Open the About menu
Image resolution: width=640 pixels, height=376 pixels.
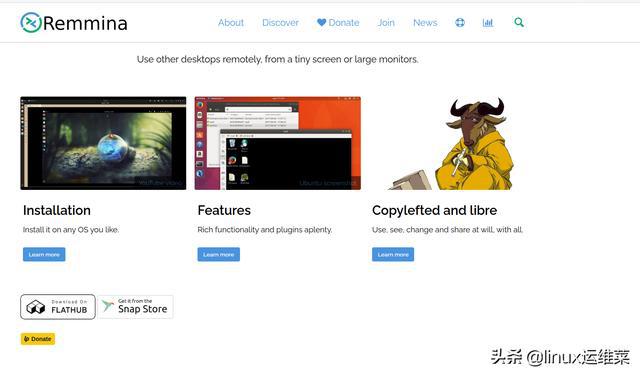click(x=231, y=22)
